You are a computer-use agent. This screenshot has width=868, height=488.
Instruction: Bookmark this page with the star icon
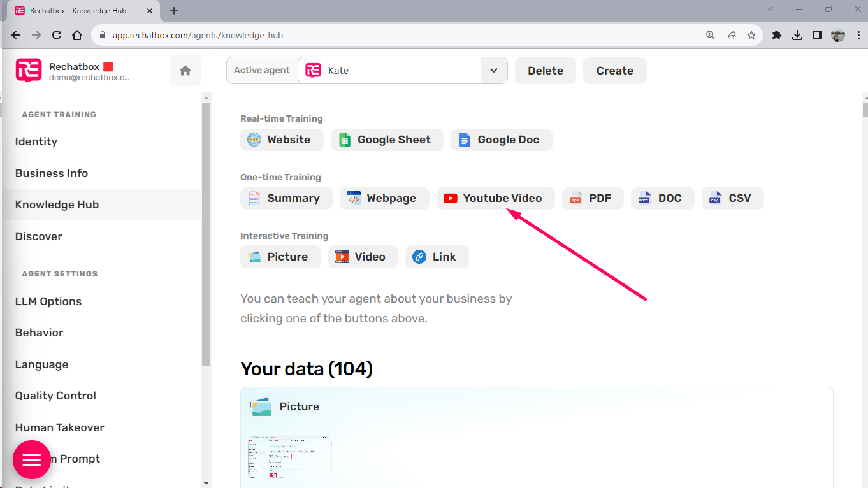(751, 36)
